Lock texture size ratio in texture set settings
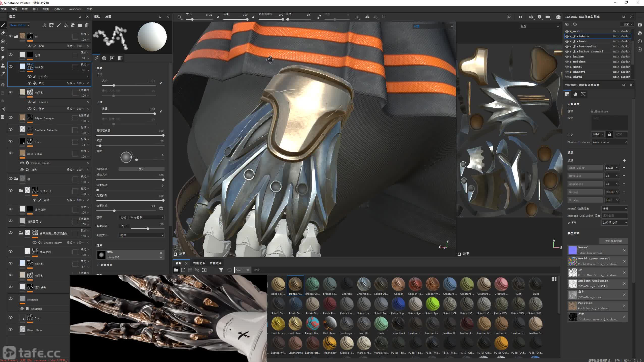The width and height of the screenshot is (644, 362). (x=610, y=134)
